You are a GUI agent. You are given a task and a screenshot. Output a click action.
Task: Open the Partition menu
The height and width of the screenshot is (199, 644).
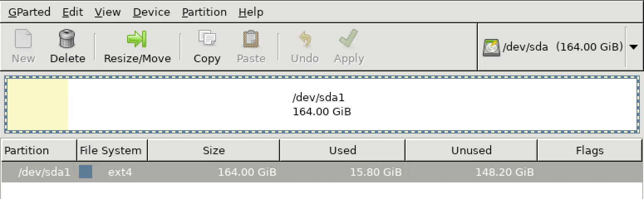pos(204,12)
